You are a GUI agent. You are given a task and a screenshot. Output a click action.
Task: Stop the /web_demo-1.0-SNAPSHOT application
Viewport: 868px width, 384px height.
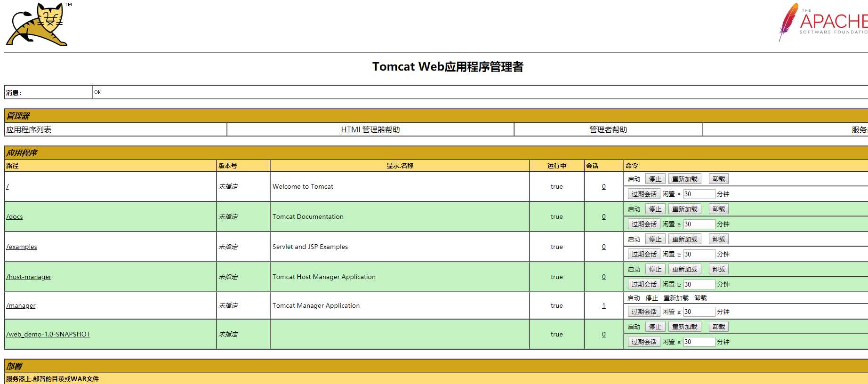[x=655, y=327]
